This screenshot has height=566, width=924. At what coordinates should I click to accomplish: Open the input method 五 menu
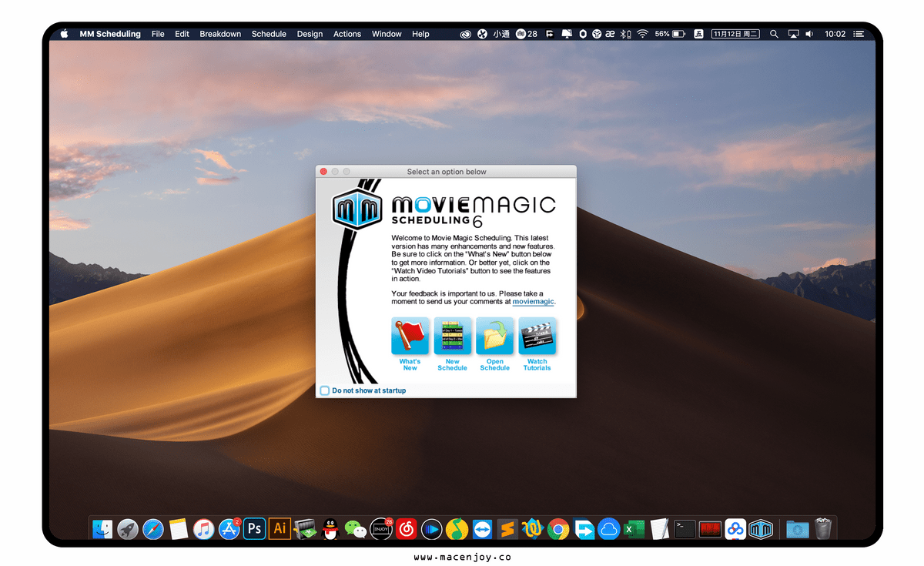click(698, 34)
